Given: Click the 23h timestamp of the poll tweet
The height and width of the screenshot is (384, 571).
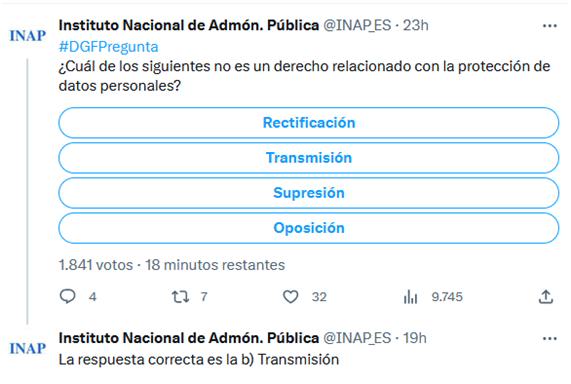Looking at the screenshot, I should click(416, 26).
